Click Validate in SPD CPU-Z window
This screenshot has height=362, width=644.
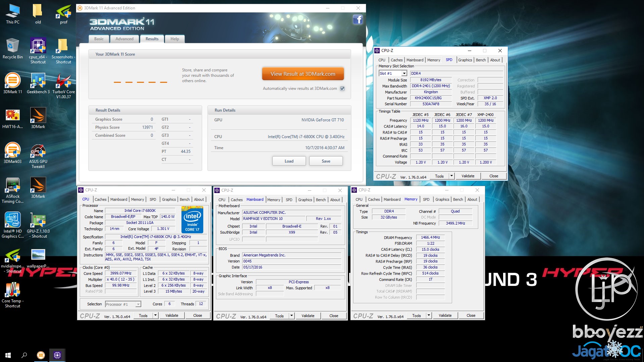[468, 176]
